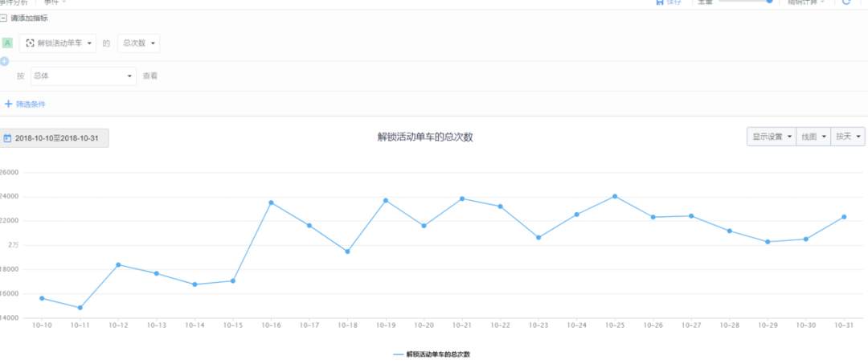The height and width of the screenshot is (364, 868).
Task: Open the 解锁活动单车 event dropdown
Action: pyautogui.click(x=58, y=43)
